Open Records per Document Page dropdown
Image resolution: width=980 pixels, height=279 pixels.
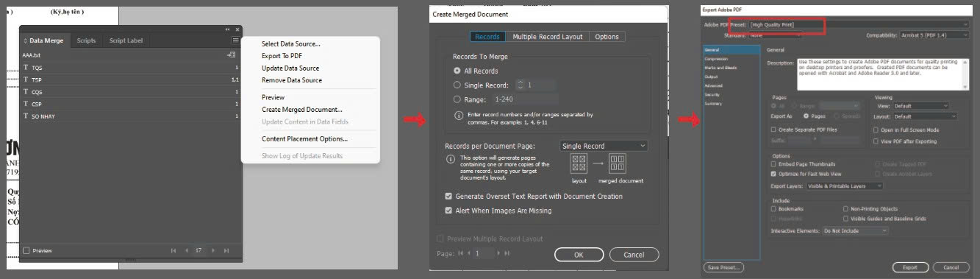(x=604, y=146)
